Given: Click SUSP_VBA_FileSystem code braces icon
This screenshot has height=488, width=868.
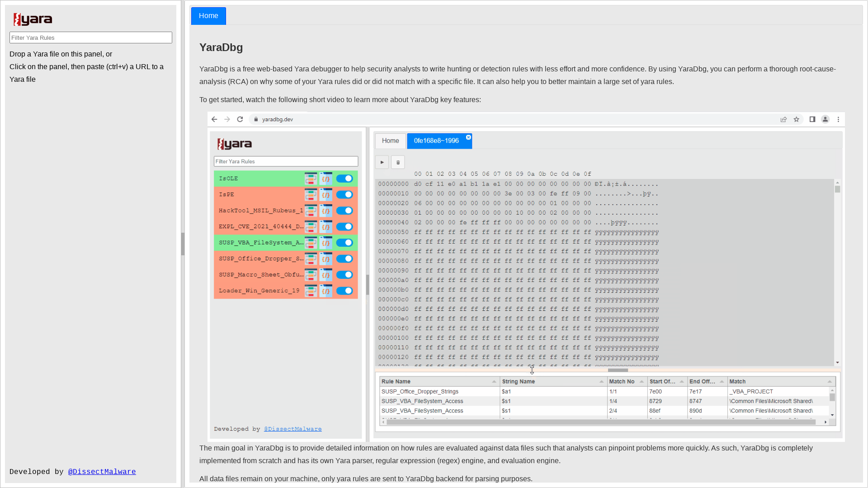Looking at the screenshot, I should (x=326, y=243).
